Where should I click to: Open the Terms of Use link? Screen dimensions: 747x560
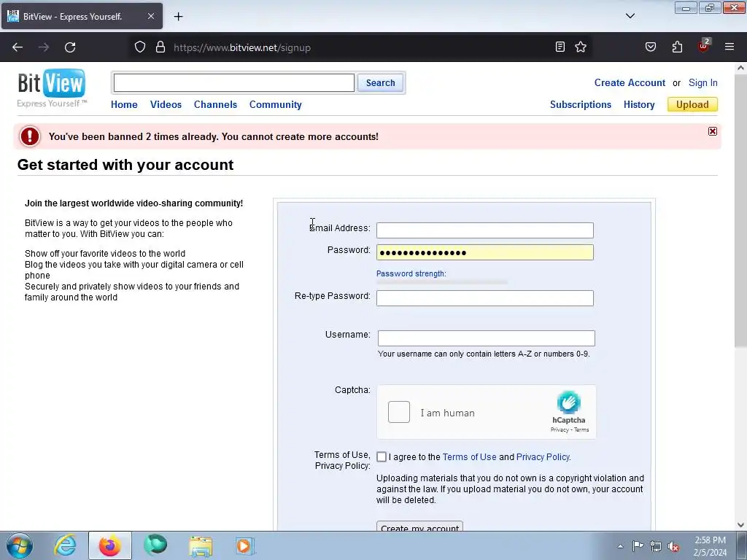[x=469, y=456]
